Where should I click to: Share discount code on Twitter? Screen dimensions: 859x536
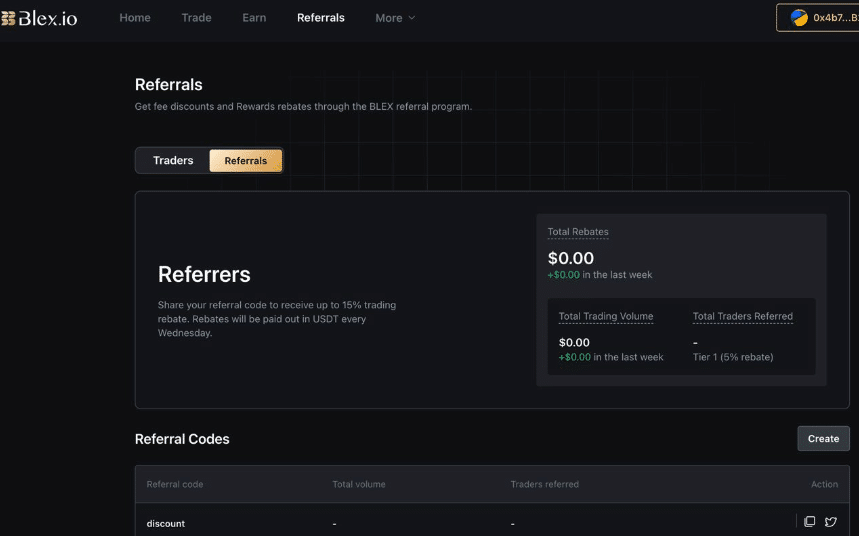(831, 522)
